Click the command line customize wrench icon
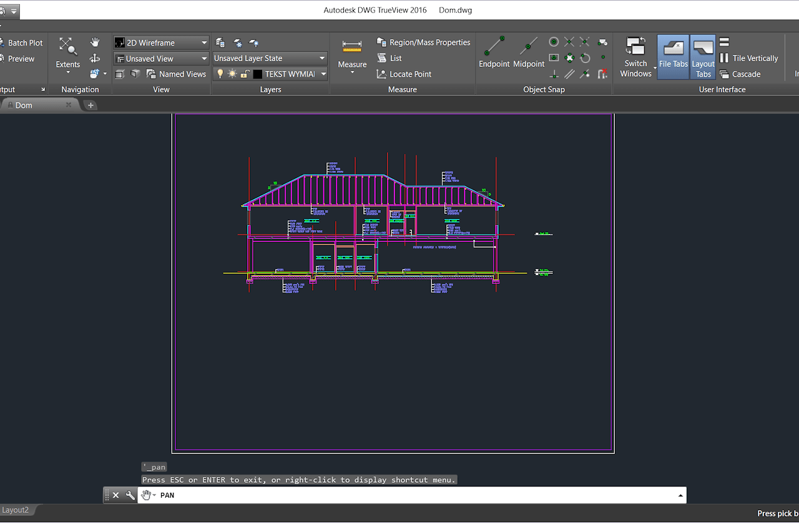This screenshot has height=532, width=799. click(x=130, y=495)
